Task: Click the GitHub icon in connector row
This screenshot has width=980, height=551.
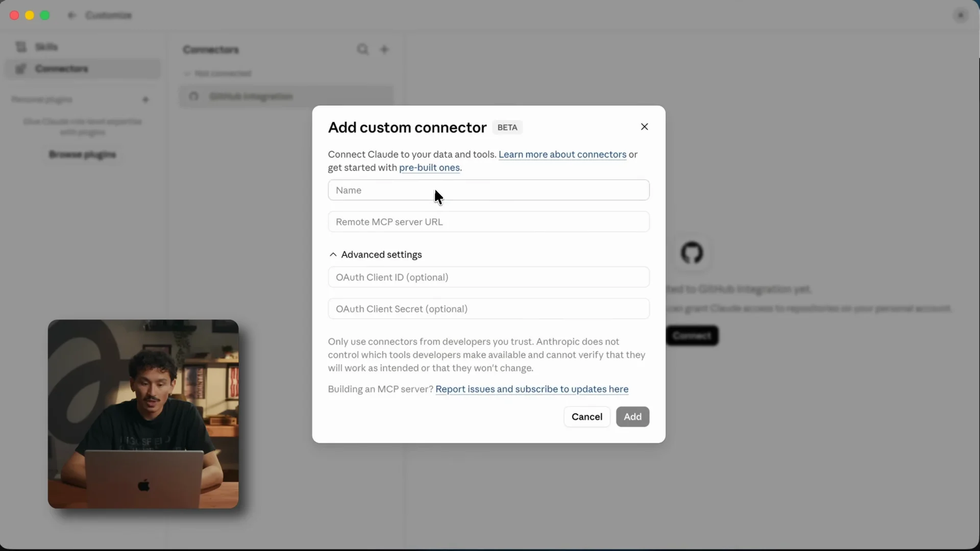Action: pos(193,96)
